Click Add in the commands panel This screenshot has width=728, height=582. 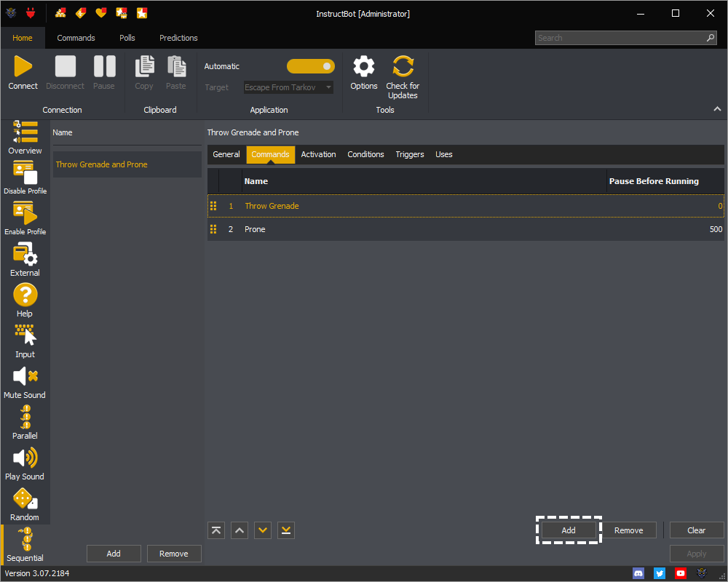point(569,530)
